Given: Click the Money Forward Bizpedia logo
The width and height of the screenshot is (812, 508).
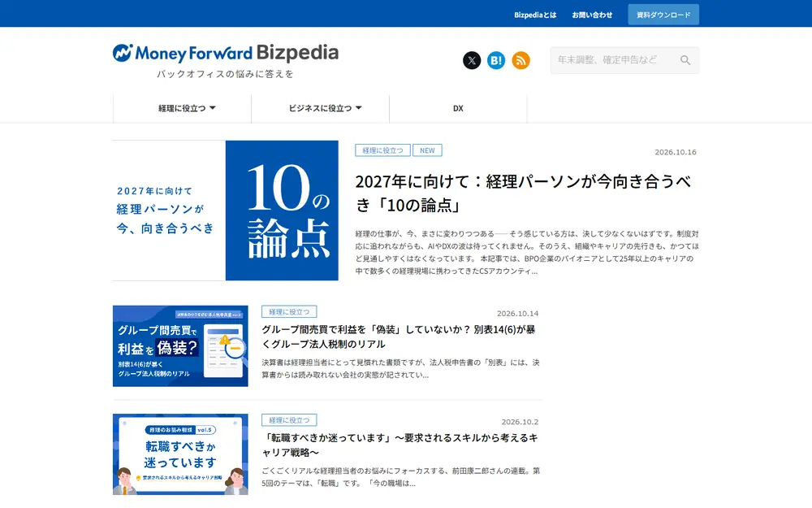Looking at the screenshot, I should point(226,53).
